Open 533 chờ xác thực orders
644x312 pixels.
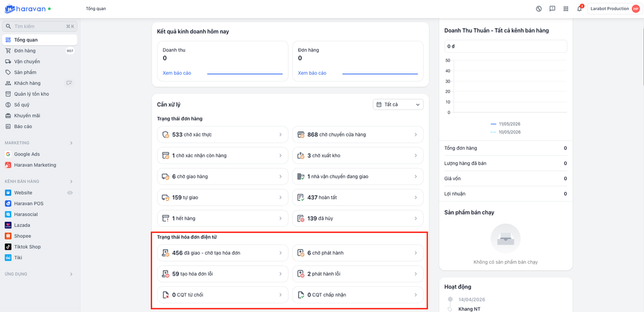[222, 134]
